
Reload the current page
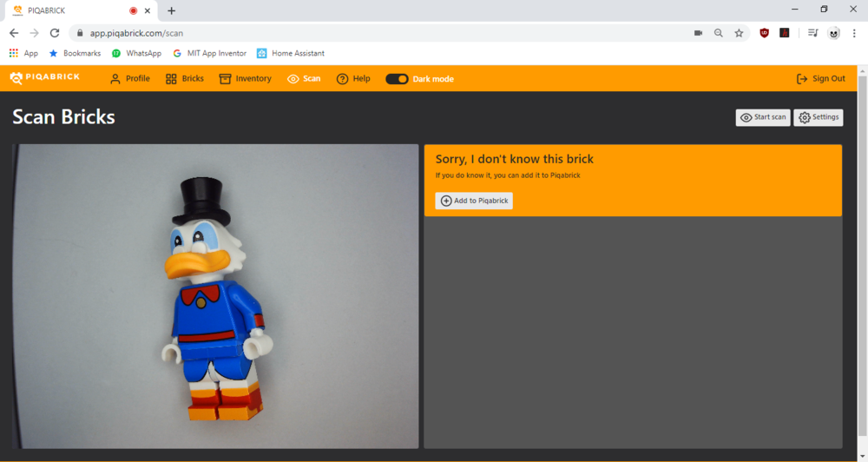pos(54,33)
